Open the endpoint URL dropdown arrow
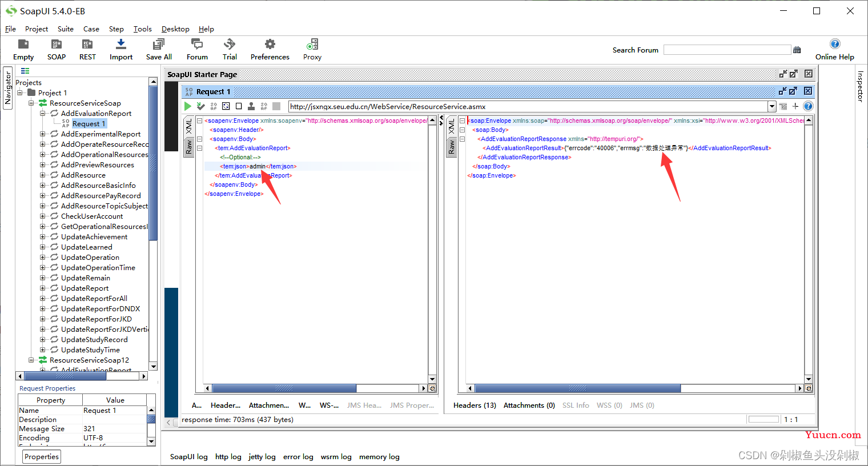The width and height of the screenshot is (868, 466). pyautogui.click(x=772, y=106)
